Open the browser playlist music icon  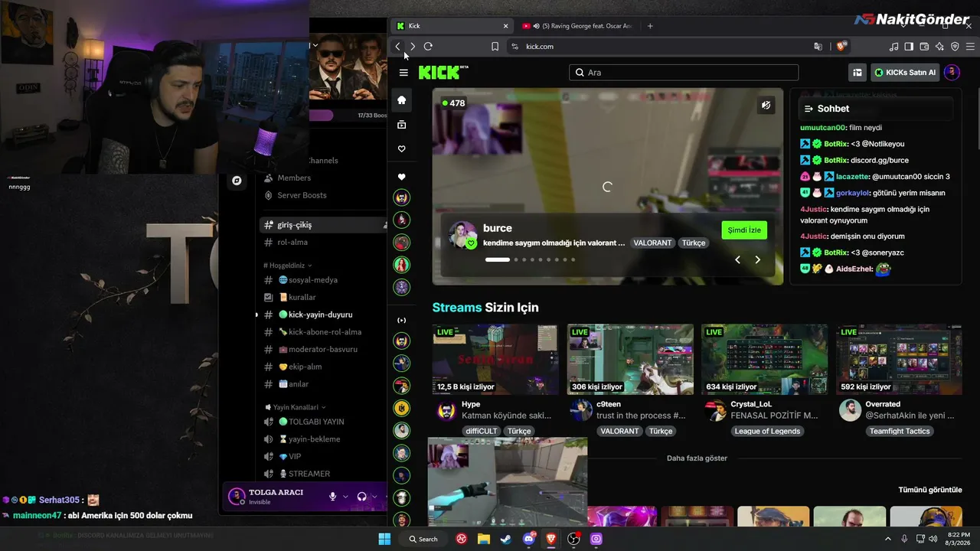[x=893, y=47]
